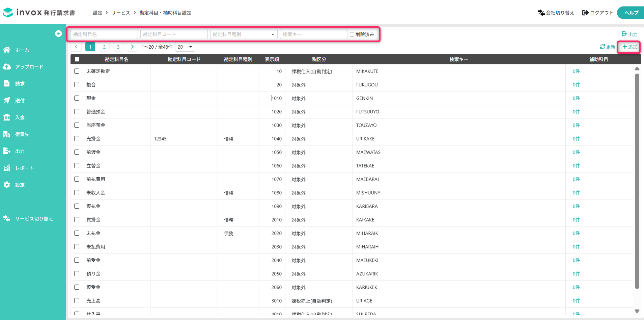Click search key MAEWATAS

(x=368, y=152)
